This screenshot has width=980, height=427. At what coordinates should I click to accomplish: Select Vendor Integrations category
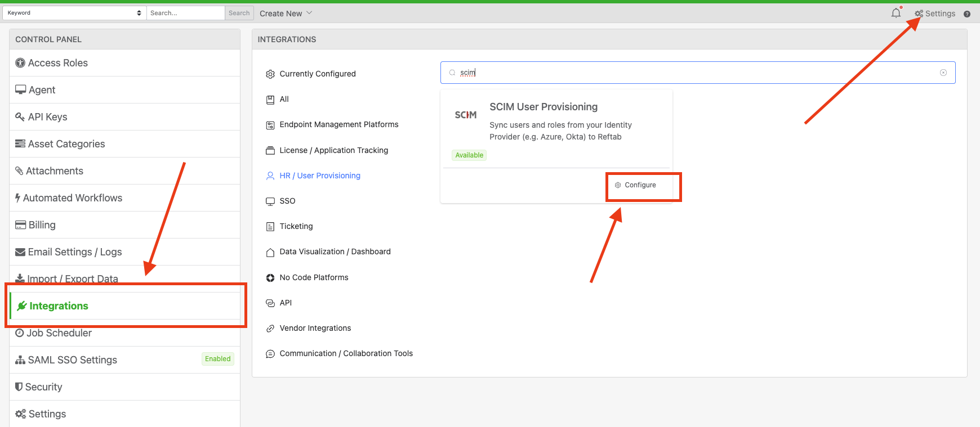click(315, 328)
